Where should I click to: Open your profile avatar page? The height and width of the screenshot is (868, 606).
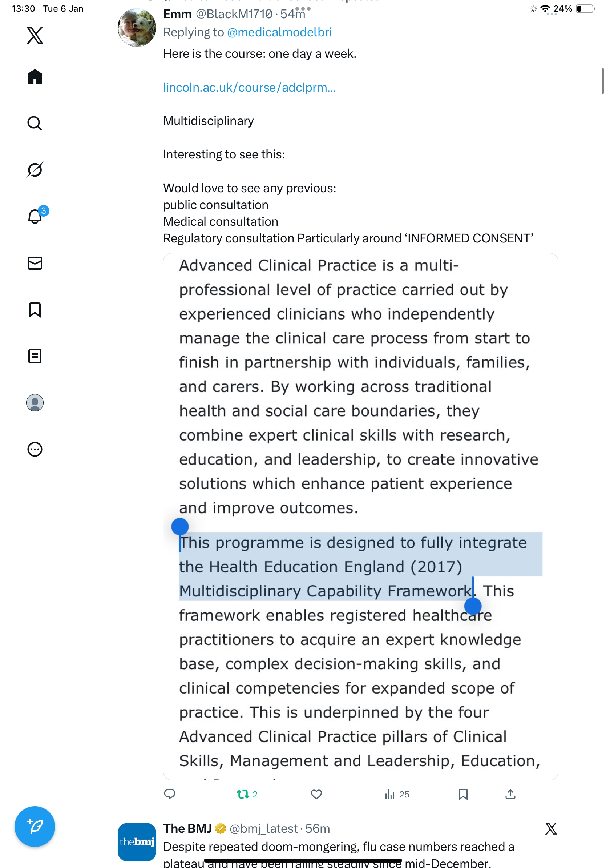click(35, 403)
